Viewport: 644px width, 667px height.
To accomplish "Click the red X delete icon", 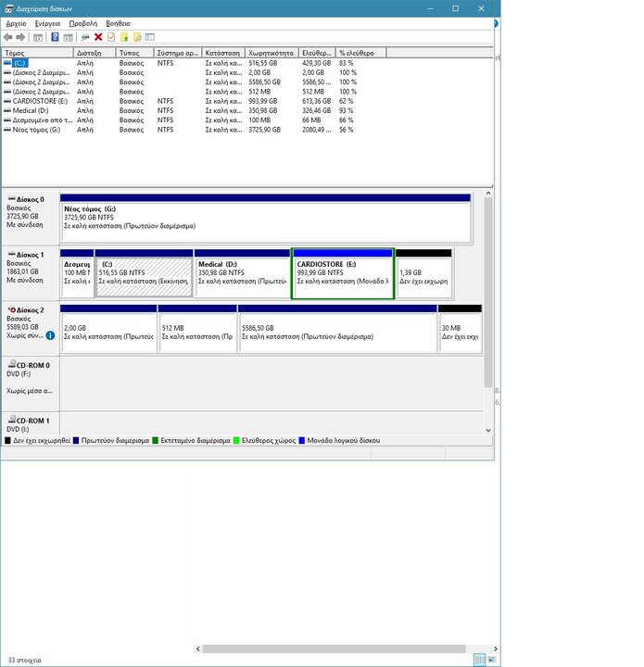I will tap(98, 37).
